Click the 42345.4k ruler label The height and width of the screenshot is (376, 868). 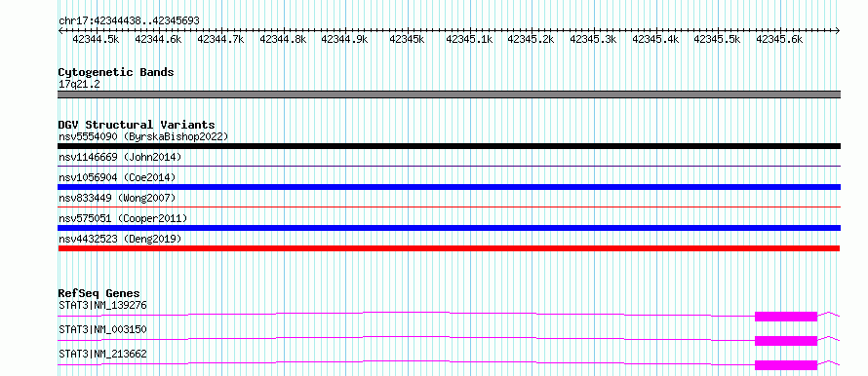pos(655,39)
